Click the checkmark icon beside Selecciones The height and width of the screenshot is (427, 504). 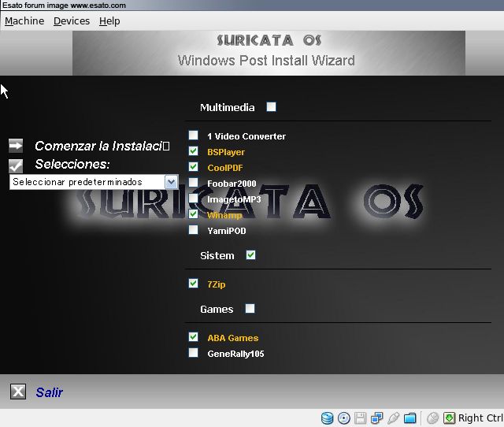click(16, 165)
